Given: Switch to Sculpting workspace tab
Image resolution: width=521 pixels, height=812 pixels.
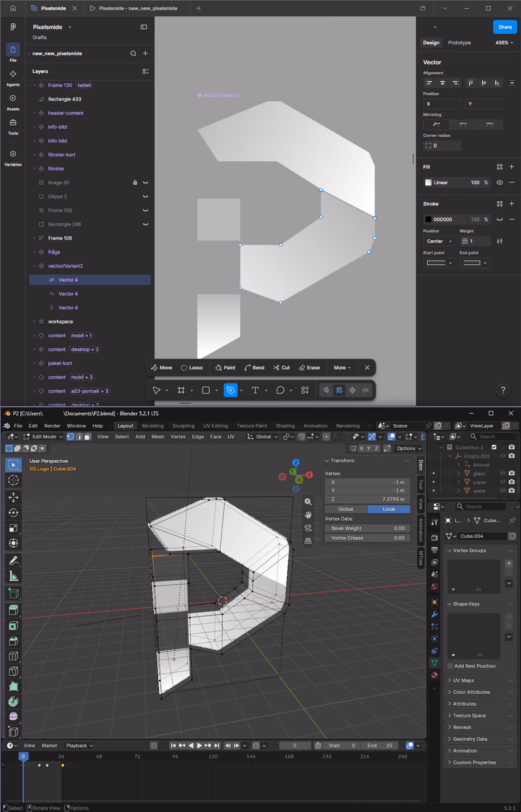Looking at the screenshot, I should click(x=183, y=426).
